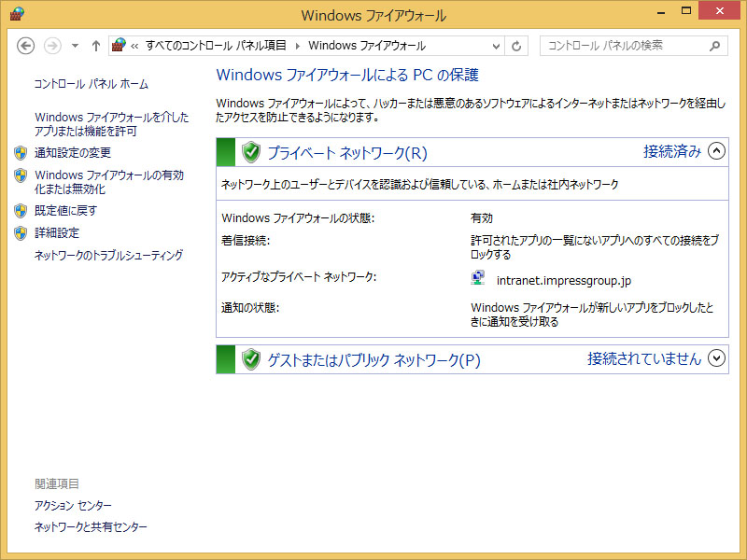
Task: Click the shield icon beside 詳細設定
Action: click(x=21, y=232)
